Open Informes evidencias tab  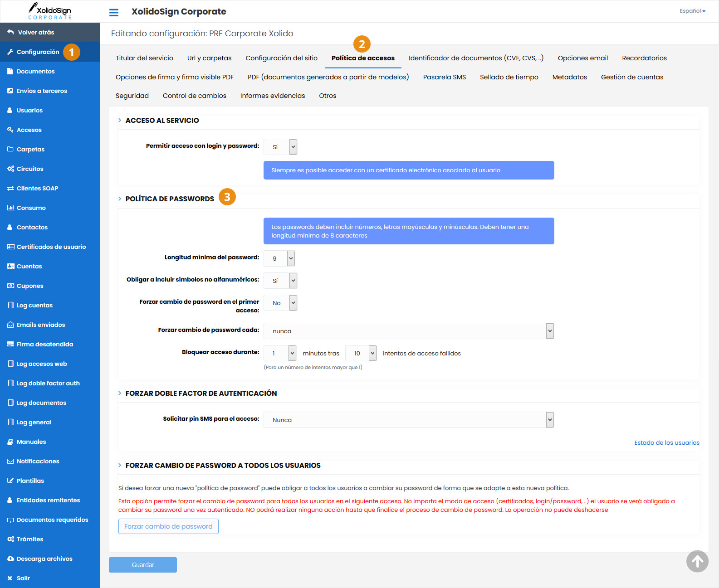[x=272, y=96]
